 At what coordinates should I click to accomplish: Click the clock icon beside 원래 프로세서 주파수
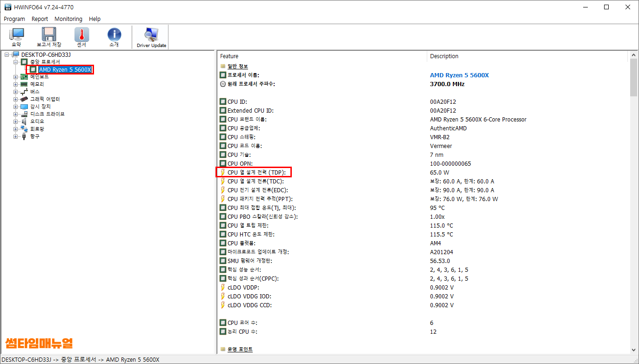click(223, 84)
